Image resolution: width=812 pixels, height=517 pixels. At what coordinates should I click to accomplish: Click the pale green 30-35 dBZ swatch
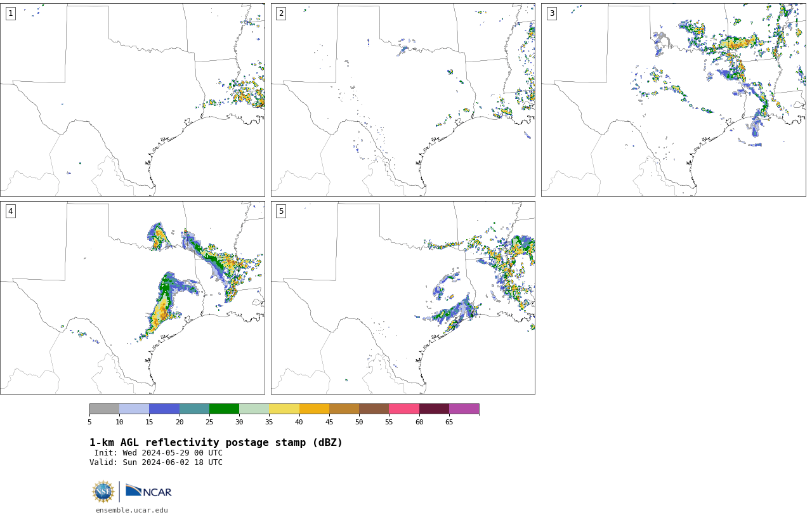click(254, 409)
